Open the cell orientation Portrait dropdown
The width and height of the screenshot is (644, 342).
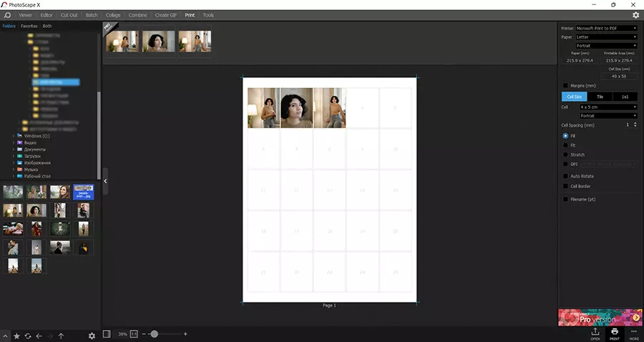(x=608, y=116)
